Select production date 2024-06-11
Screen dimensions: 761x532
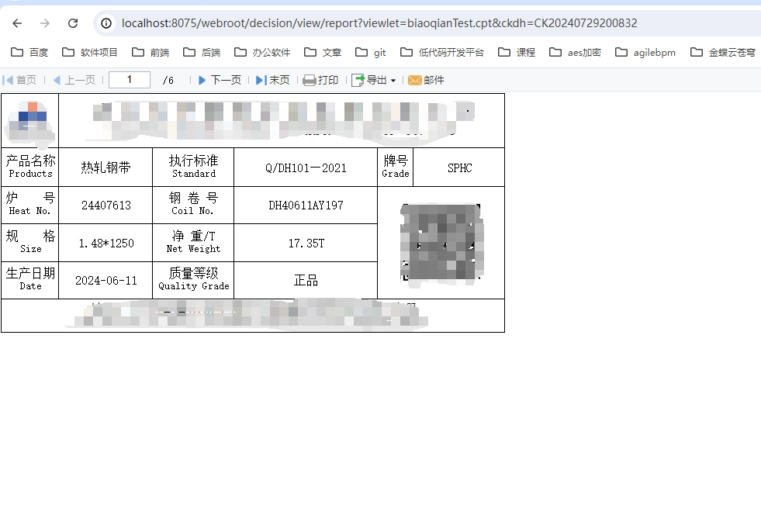[106, 281]
